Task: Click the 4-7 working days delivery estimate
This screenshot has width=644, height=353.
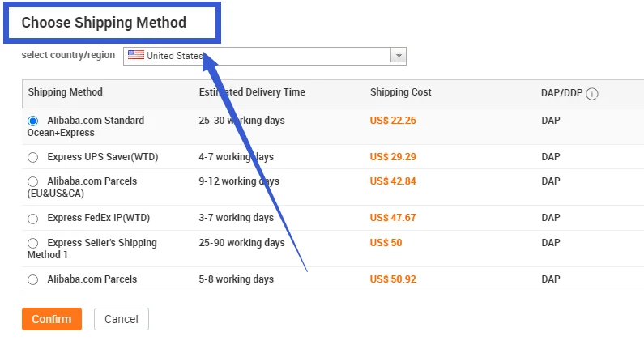Action: (x=237, y=157)
